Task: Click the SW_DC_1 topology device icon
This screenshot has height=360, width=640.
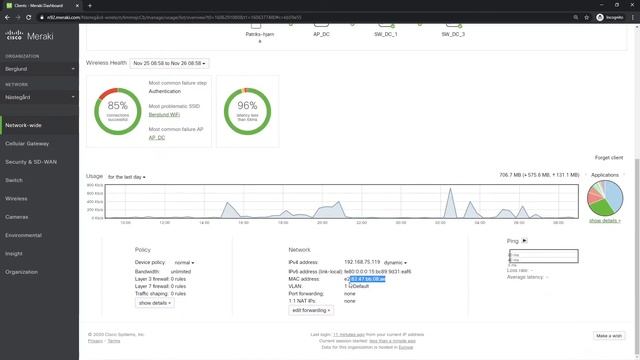Action: (386, 26)
